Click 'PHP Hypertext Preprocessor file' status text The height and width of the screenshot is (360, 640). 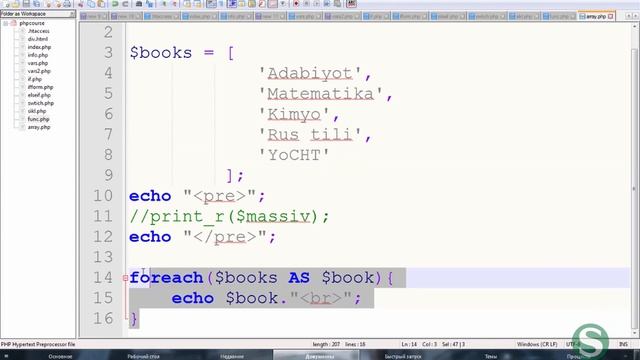click(x=38, y=344)
